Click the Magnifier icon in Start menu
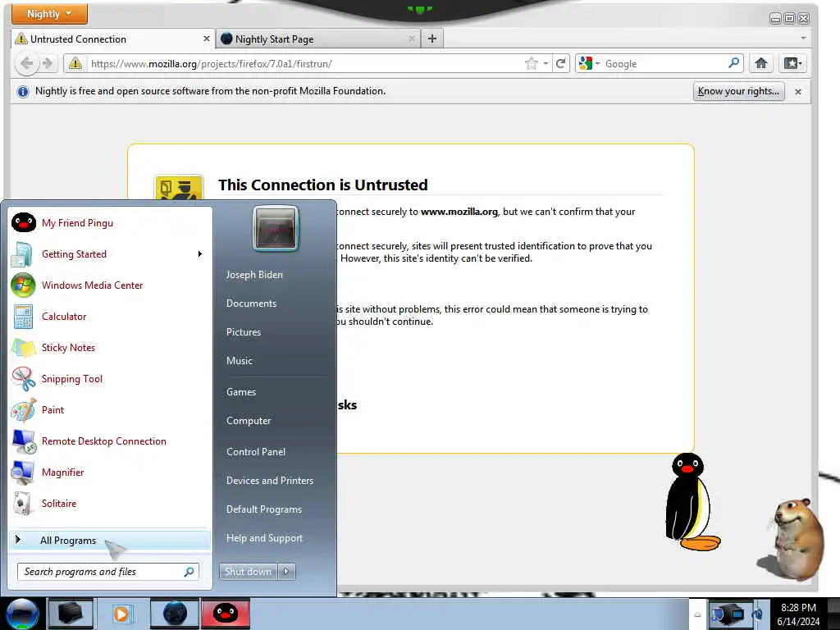Viewport: 840px width, 630px height. pyautogui.click(x=24, y=472)
